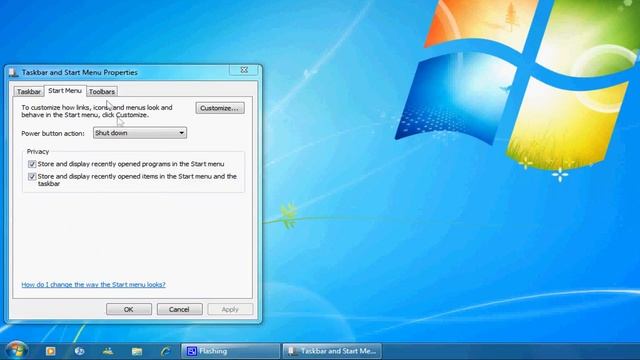Switch to the Flashing taskbar window
This screenshot has height=360, width=640.
click(x=230, y=351)
